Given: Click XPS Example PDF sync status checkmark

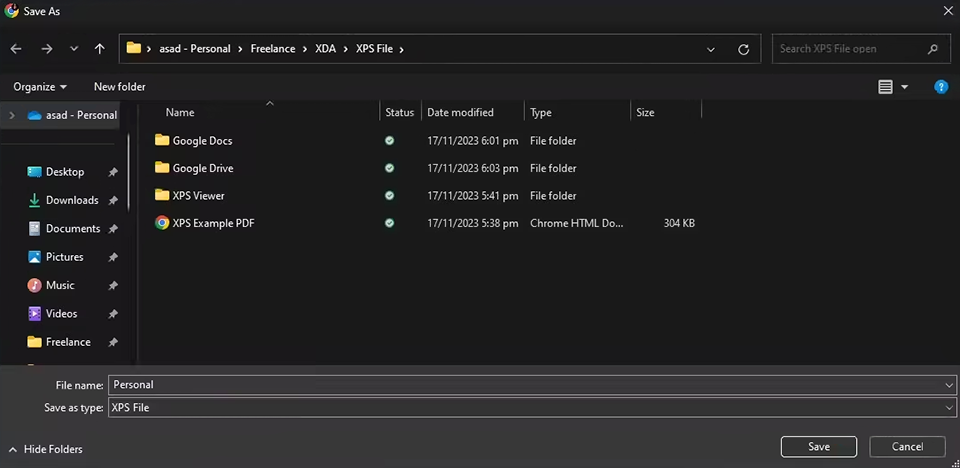Looking at the screenshot, I should tap(389, 224).
